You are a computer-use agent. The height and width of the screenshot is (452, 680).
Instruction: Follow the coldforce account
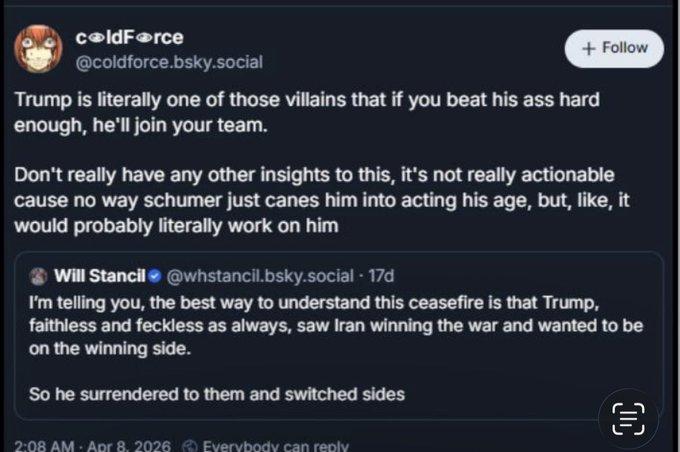(613, 48)
